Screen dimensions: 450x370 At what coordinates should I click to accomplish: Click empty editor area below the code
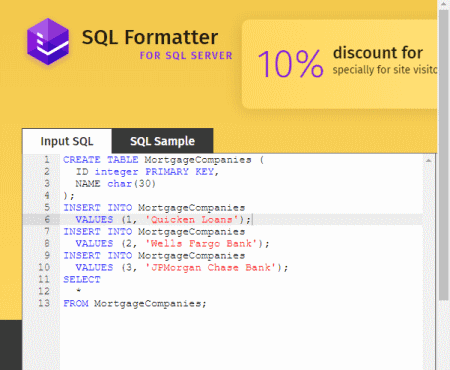(240, 340)
